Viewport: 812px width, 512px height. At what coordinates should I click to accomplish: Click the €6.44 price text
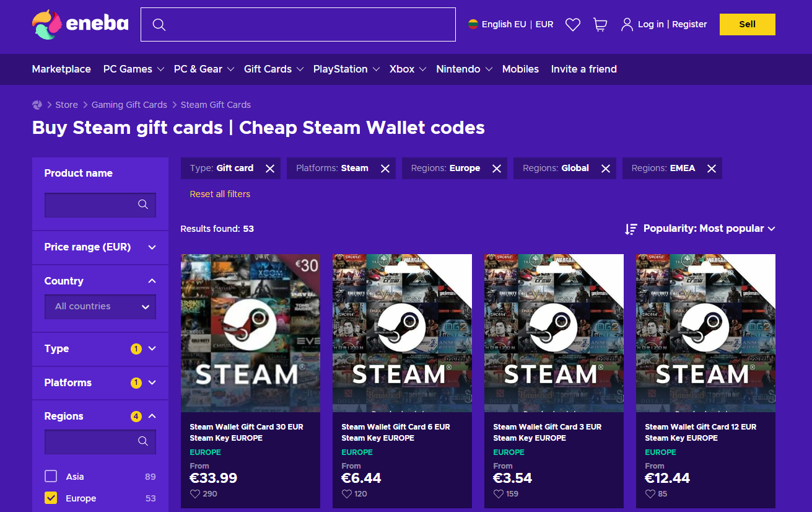click(x=361, y=478)
